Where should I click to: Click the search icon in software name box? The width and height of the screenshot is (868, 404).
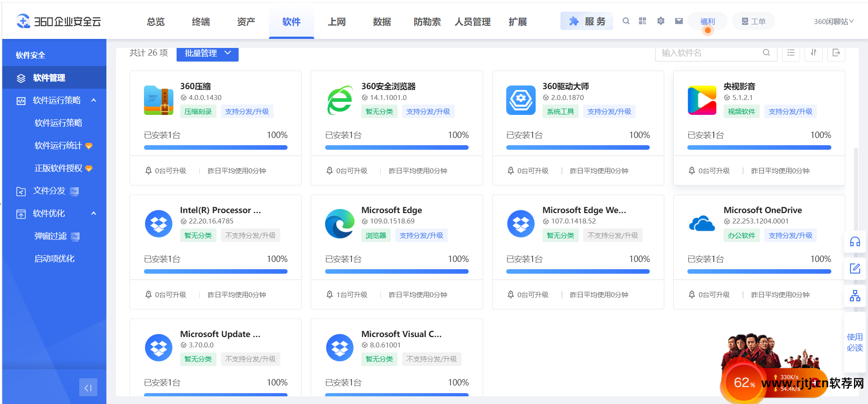tap(767, 52)
